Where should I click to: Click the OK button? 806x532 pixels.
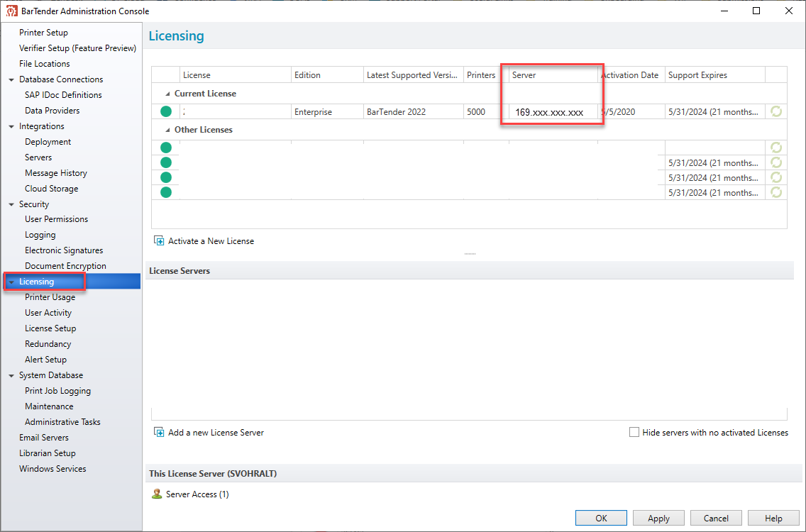601,518
